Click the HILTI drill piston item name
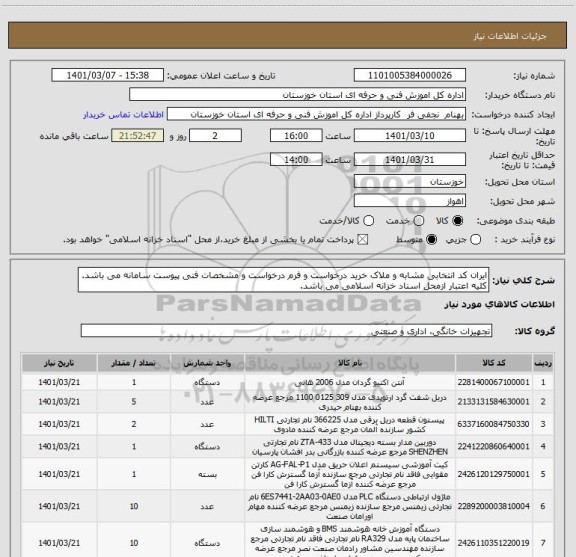Viewport: 576px width, 557px height. 350,424
